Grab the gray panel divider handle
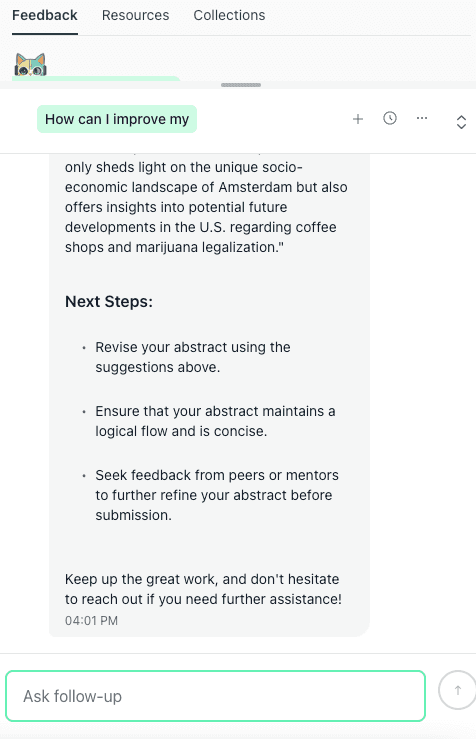The width and height of the screenshot is (476, 739). 241,85
